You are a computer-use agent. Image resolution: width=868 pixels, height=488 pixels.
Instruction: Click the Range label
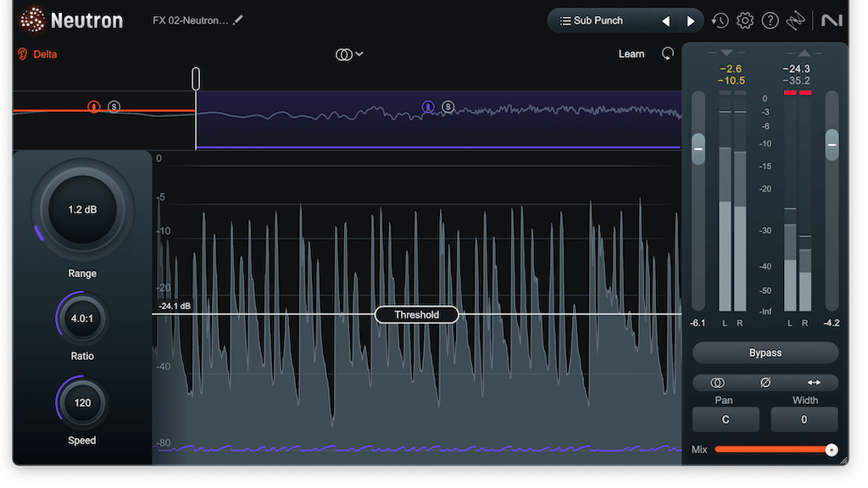click(x=82, y=274)
